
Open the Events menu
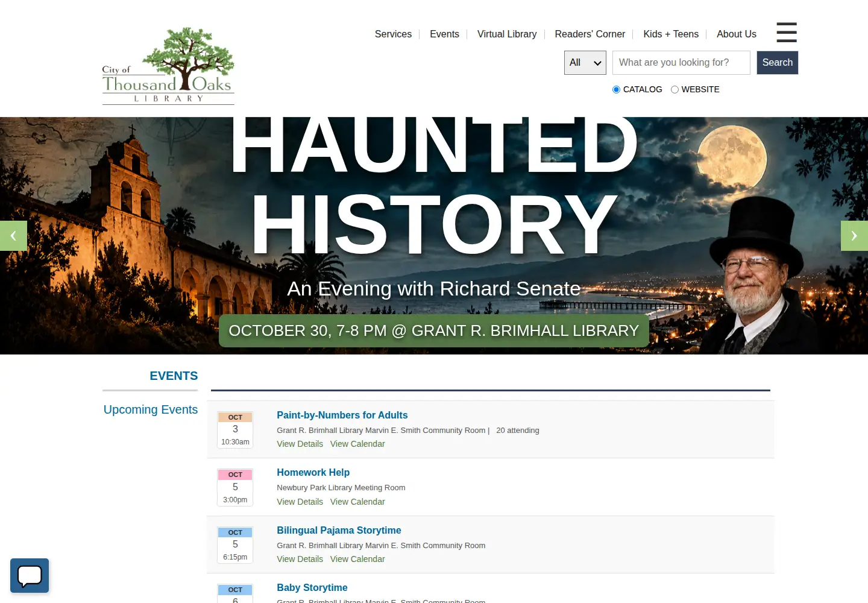[444, 34]
